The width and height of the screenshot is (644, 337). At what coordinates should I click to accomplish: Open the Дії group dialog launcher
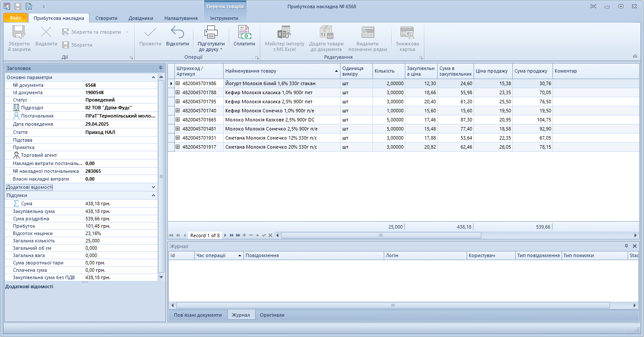tap(131, 57)
